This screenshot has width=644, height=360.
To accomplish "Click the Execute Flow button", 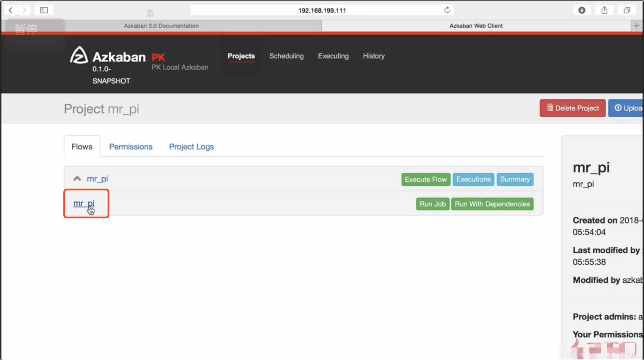I will (x=426, y=179).
